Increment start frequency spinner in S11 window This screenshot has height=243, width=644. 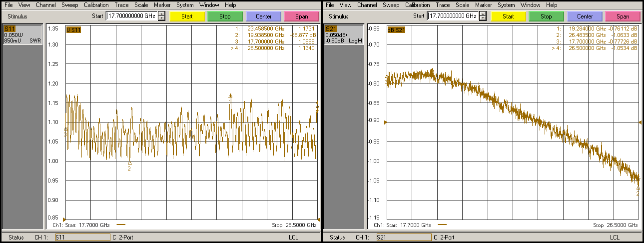pyautogui.click(x=161, y=14)
